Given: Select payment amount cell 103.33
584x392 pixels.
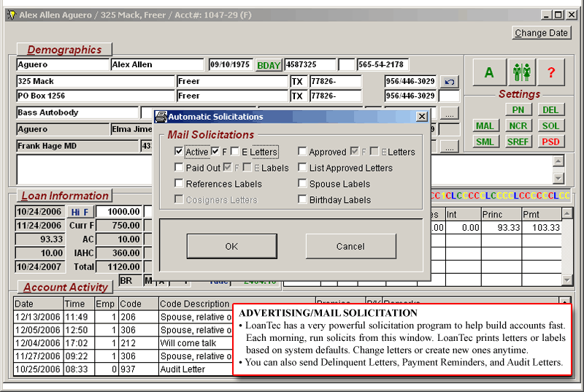Looking at the screenshot, I should [542, 228].
